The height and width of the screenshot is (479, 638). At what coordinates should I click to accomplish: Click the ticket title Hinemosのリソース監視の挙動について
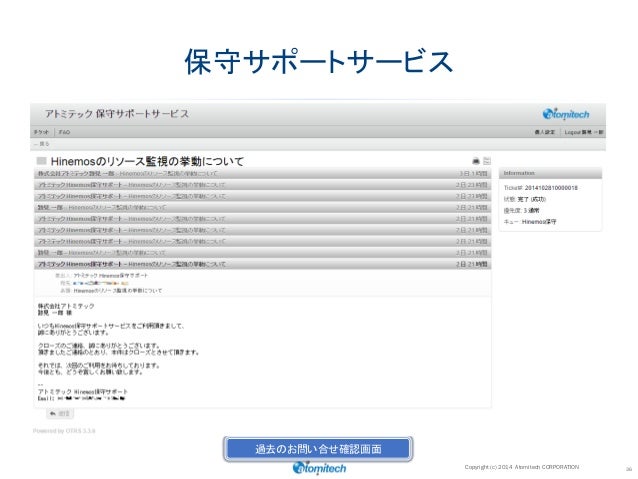(x=147, y=161)
